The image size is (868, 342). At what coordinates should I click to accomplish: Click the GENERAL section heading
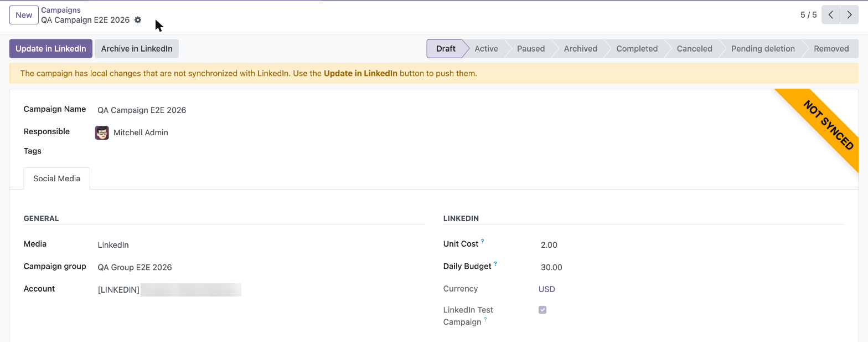click(42, 218)
